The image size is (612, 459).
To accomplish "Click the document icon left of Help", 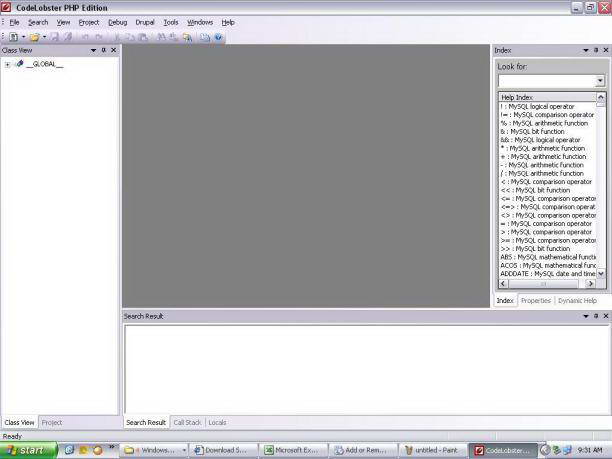I will (205, 37).
